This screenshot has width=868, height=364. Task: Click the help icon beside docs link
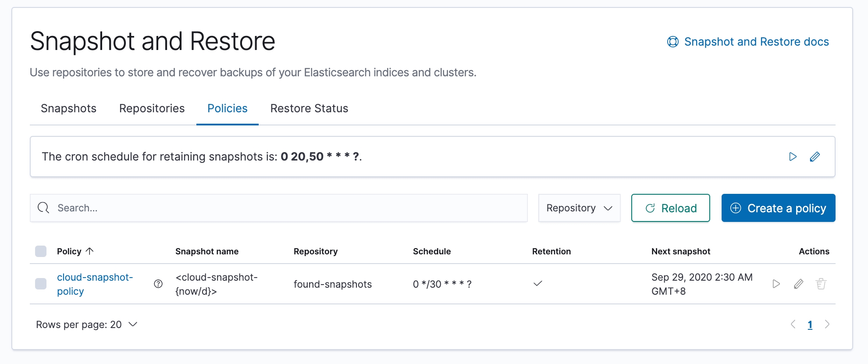click(672, 42)
